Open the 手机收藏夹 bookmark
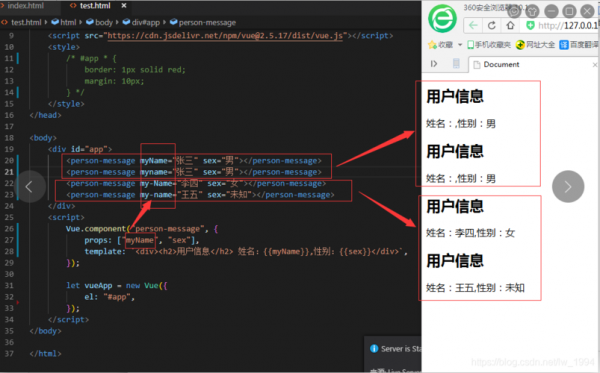The width and height of the screenshot is (600, 373). pyautogui.click(x=489, y=45)
